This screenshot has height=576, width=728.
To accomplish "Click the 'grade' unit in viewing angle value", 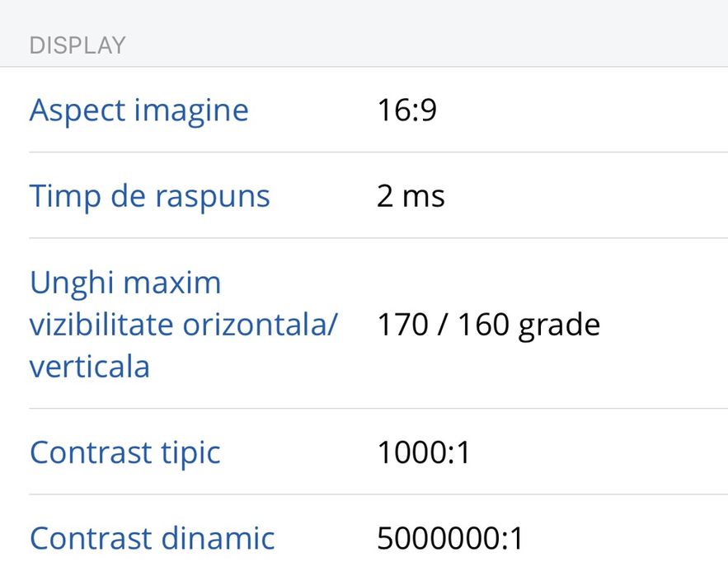I will pos(559,325).
